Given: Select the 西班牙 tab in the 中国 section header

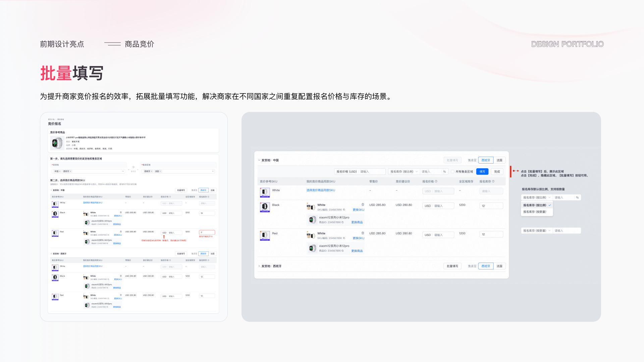Looking at the screenshot, I should point(486,160).
